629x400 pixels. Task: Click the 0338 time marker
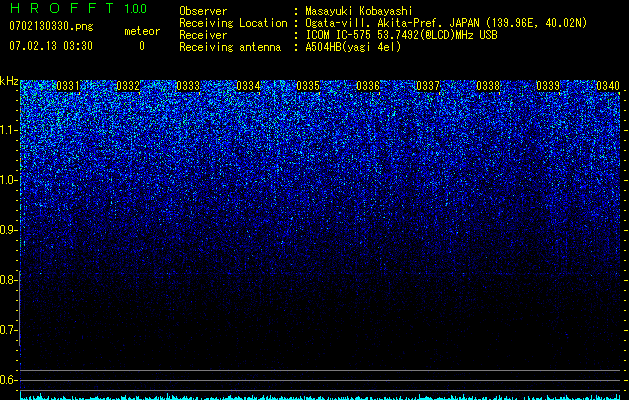(x=488, y=86)
